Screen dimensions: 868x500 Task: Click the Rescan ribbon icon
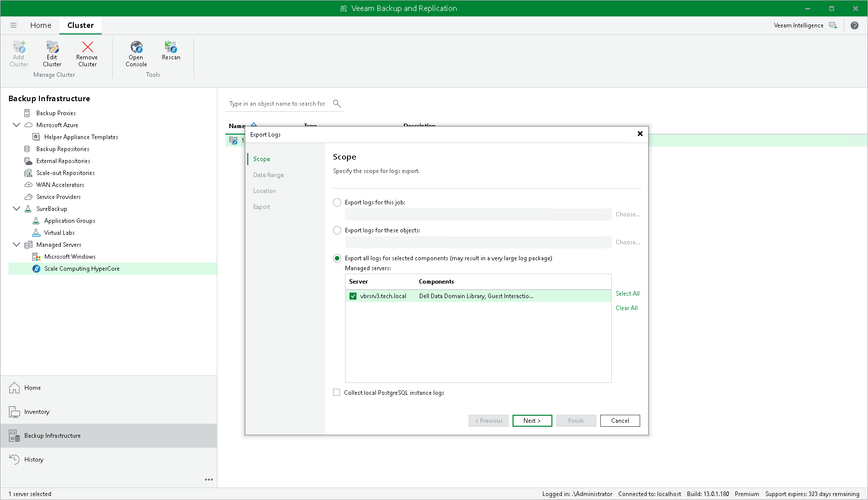click(171, 47)
